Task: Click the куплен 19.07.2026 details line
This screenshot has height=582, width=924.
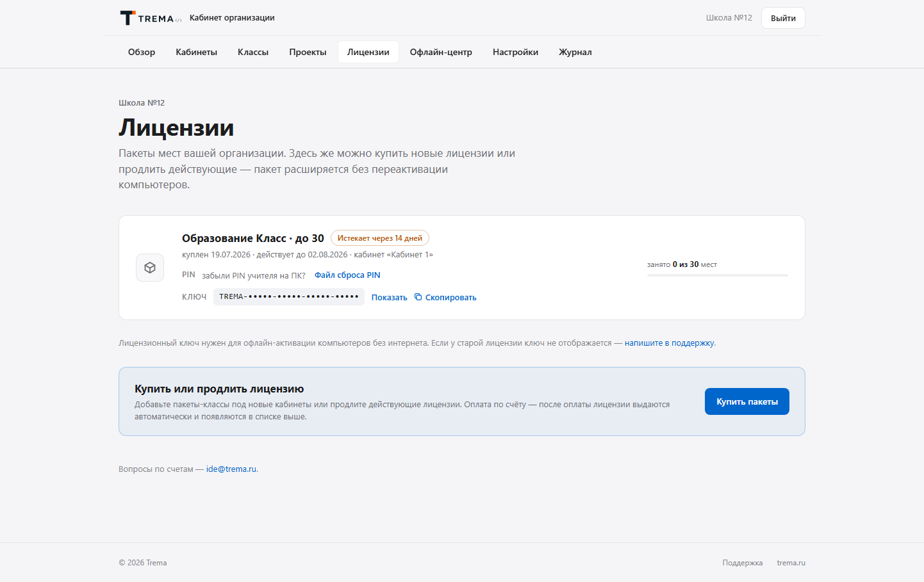Action: [308, 255]
